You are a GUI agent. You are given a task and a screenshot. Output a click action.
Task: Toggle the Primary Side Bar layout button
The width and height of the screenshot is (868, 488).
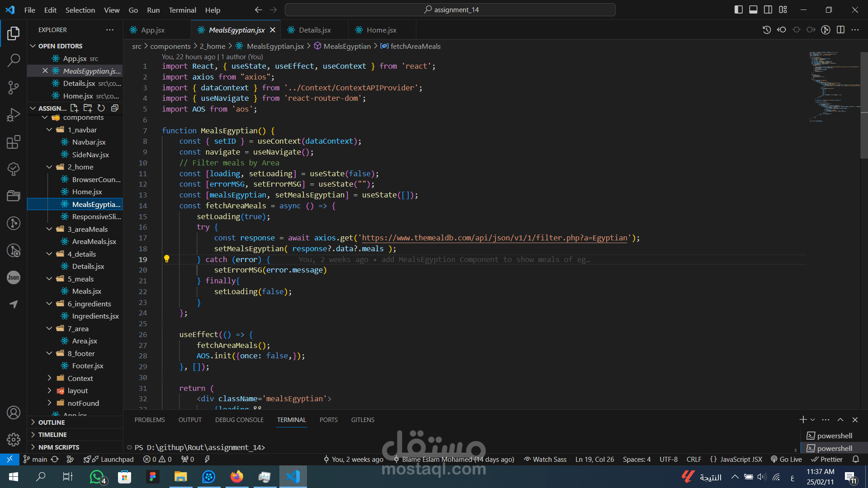click(738, 9)
